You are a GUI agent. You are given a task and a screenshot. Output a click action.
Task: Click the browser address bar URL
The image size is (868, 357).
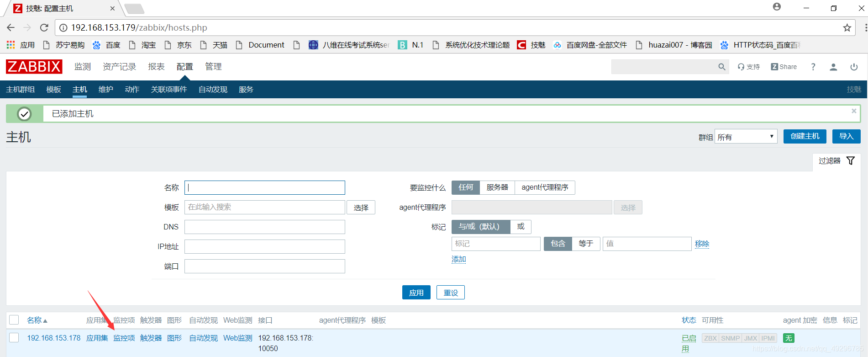[x=139, y=27]
